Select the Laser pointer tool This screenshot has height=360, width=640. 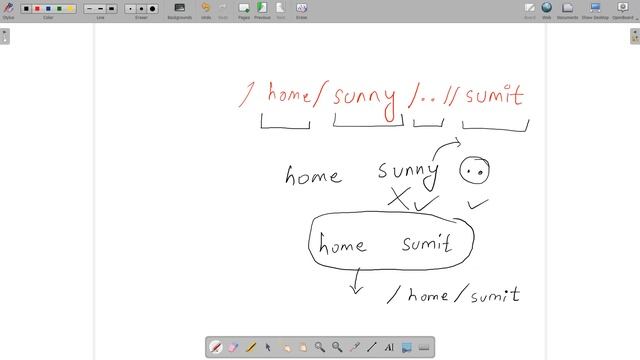[x=354, y=347]
